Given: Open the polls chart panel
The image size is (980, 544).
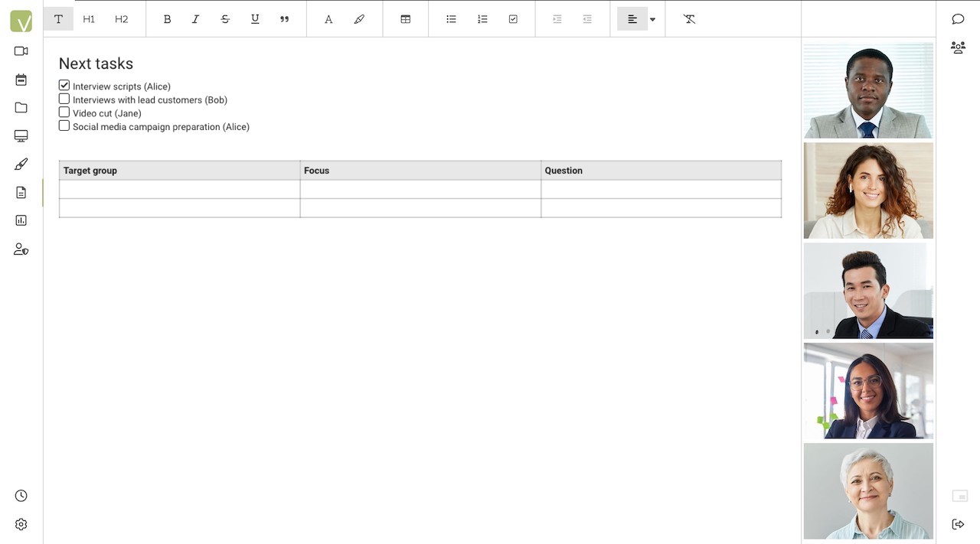Looking at the screenshot, I should pos(21,220).
